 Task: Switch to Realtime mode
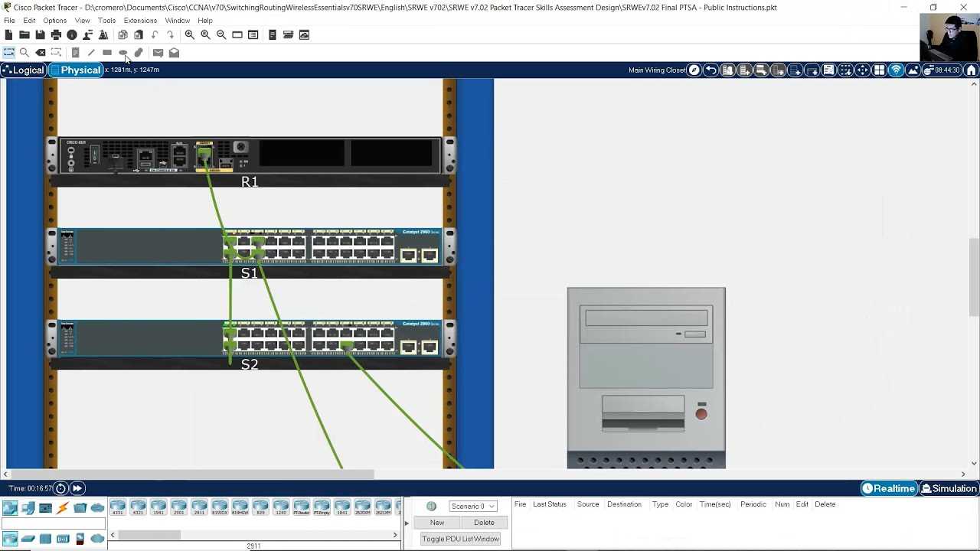889,488
